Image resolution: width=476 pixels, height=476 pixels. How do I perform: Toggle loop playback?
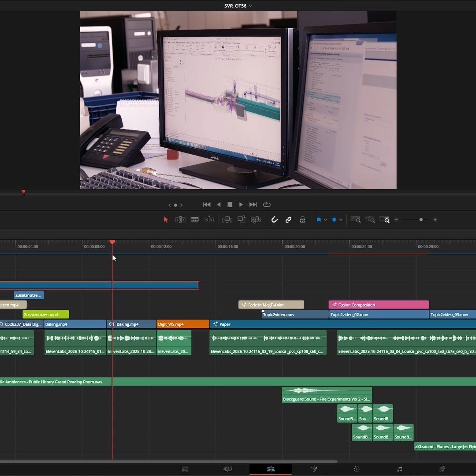point(267,205)
